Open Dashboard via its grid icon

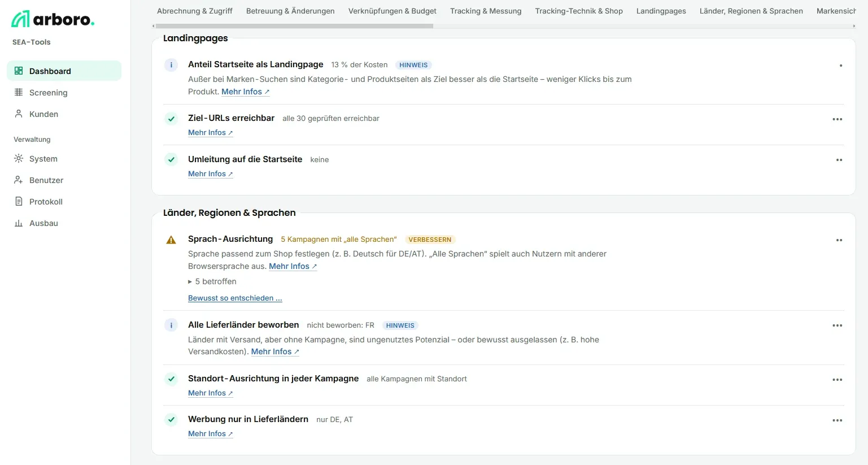pyautogui.click(x=19, y=71)
